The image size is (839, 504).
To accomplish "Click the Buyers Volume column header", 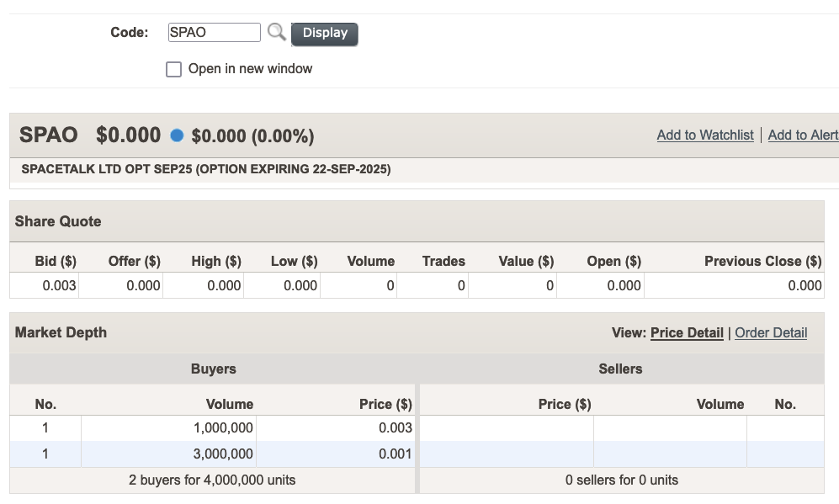I will [x=230, y=404].
